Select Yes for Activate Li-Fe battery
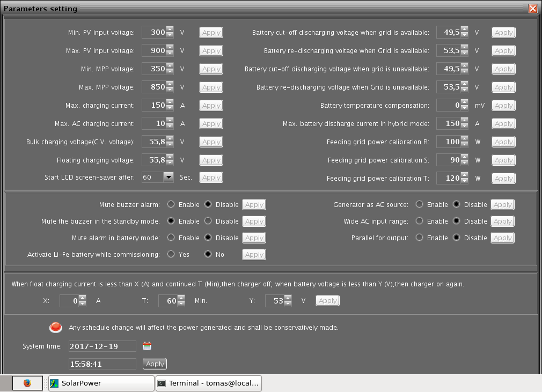Image resolution: width=542 pixels, height=392 pixels. (171, 254)
